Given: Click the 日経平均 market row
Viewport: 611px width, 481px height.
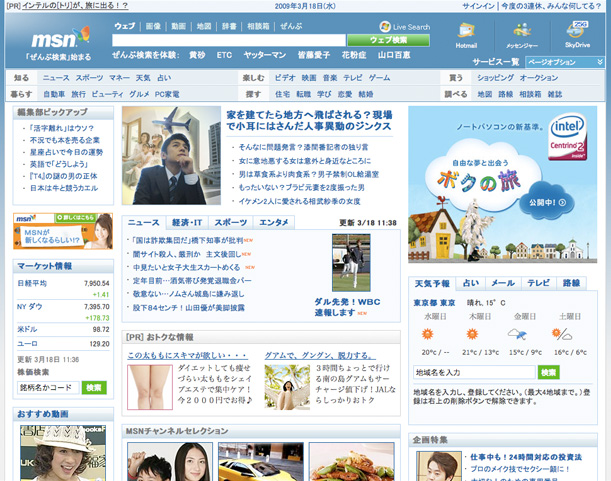Looking at the screenshot, I should click(x=63, y=288).
